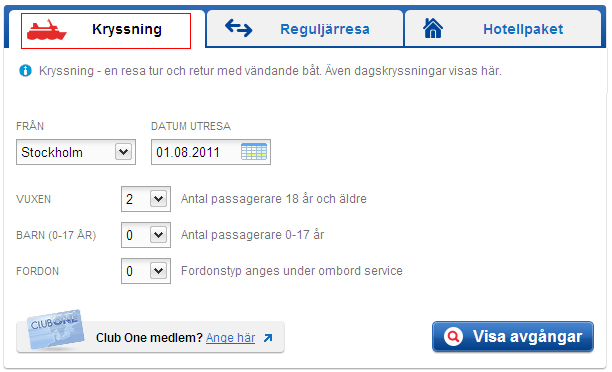Click the magnifier icon on Visa avgångar
Viewport: 612px width, 372px height.
tap(454, 336)
